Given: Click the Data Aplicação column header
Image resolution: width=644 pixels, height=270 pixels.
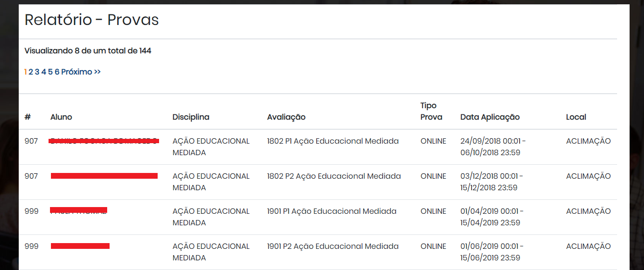Looking at the screenshot, I should coord(490,117).
